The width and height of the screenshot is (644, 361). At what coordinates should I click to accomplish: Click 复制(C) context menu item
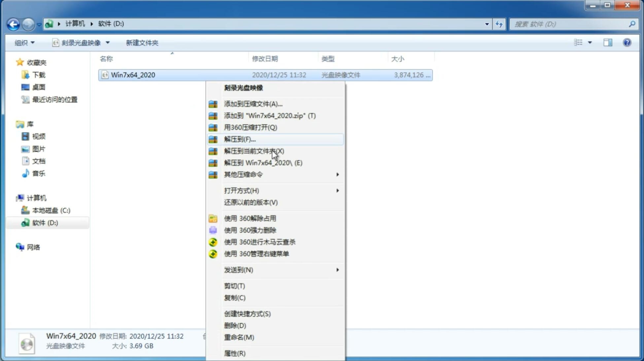[x=235, y=297]
